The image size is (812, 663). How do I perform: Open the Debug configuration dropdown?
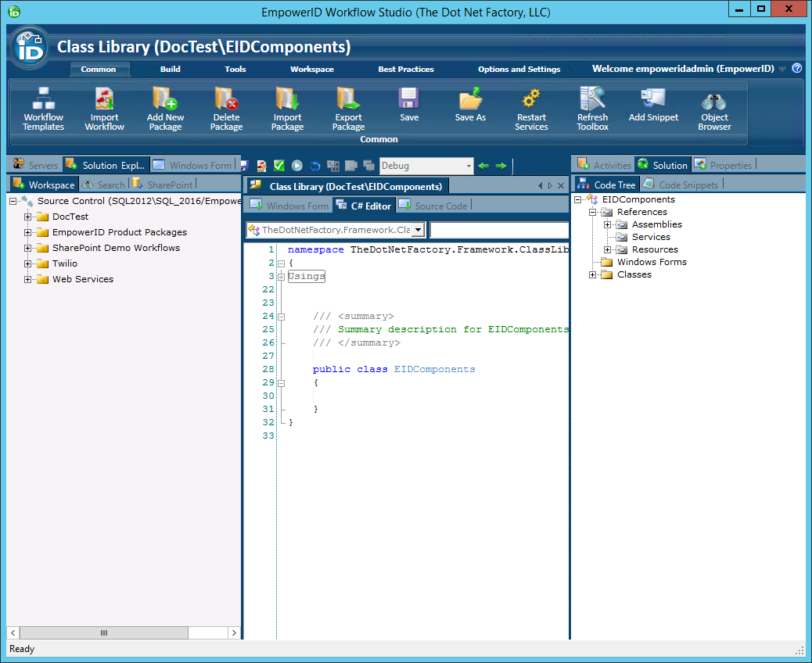[x=469, y=166]
